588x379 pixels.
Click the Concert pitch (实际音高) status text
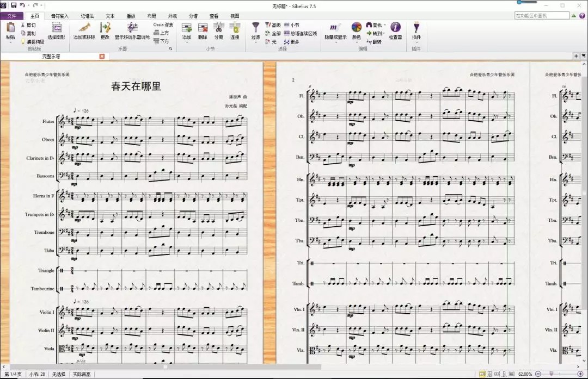click(x=82, y=374)
